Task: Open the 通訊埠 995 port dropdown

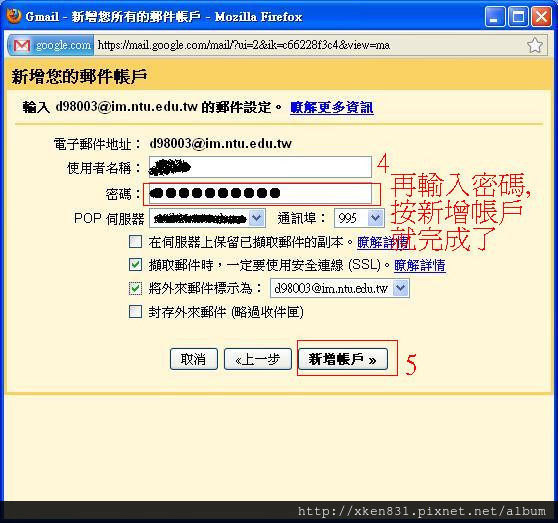Action: (x=359, y=218)
